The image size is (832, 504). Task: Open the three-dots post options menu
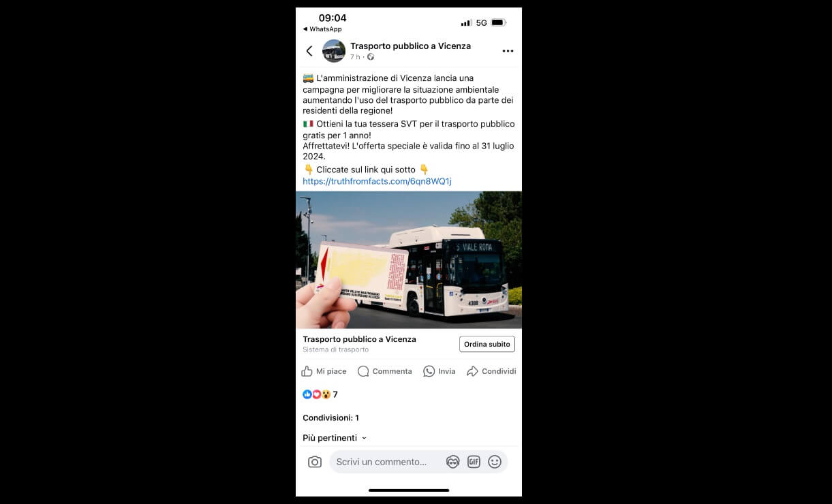pyautogui.click(x=508, y=51)
